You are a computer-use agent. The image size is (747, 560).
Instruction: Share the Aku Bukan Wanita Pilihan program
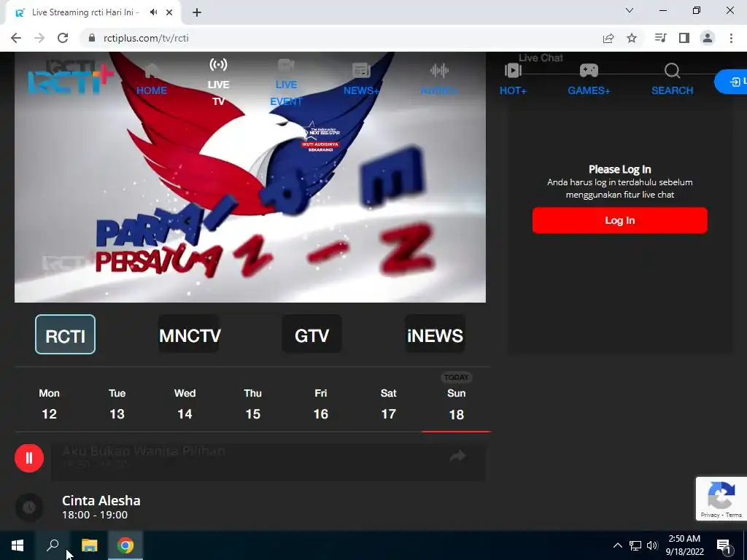coord(457,456)
